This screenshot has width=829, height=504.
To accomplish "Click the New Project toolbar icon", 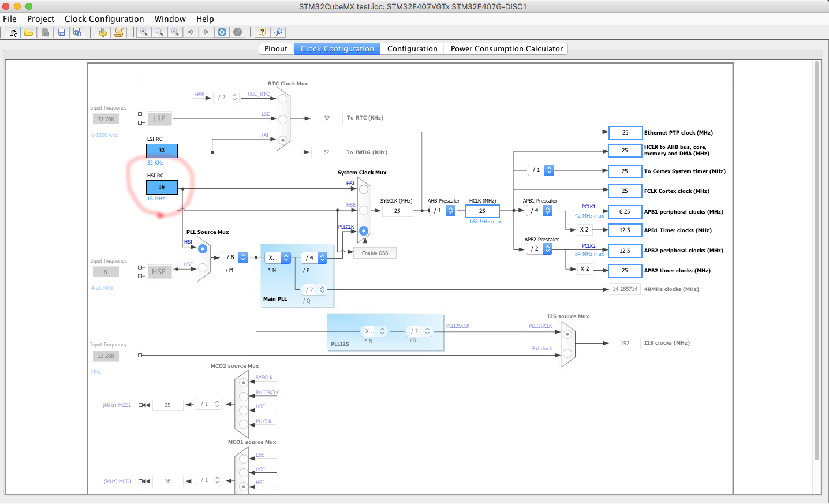I will tap(13, 32).
